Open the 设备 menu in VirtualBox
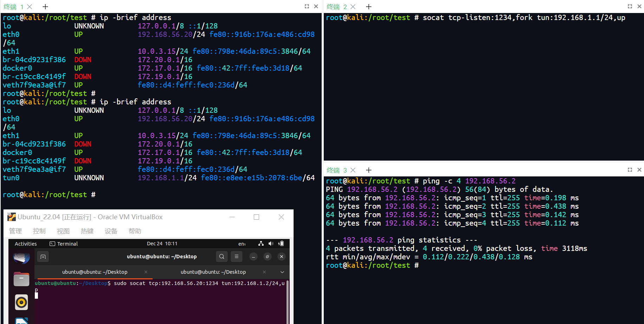This screenshot has width=644, height=324. pos(111,231)
